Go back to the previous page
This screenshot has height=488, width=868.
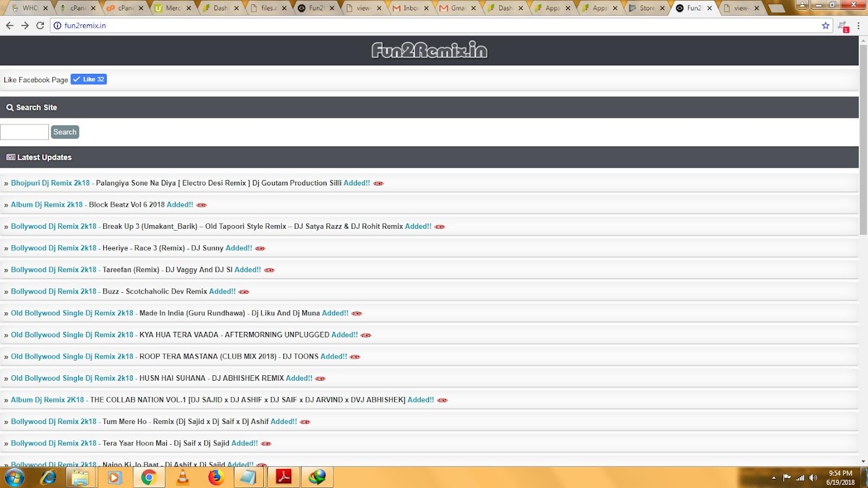tap(9, 26)
